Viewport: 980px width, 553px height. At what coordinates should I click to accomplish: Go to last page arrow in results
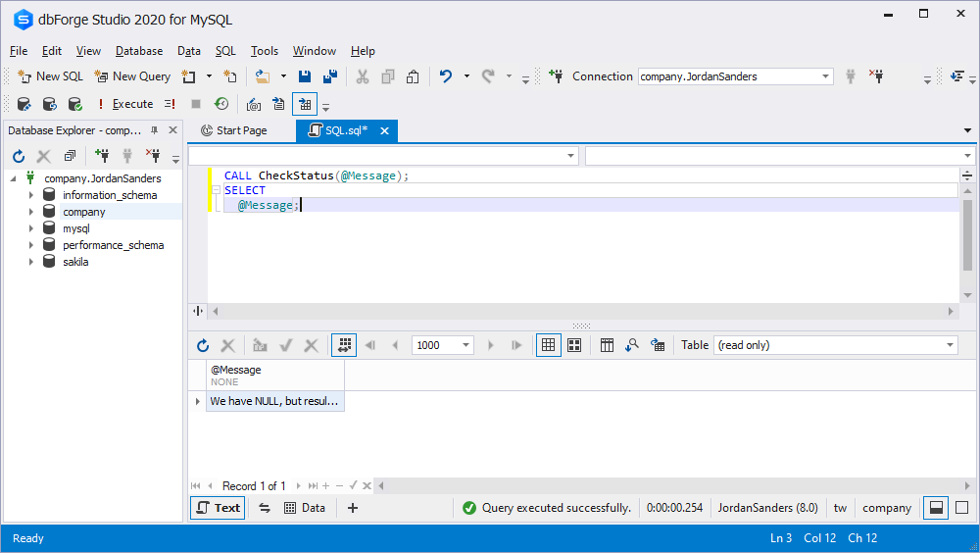516,345
